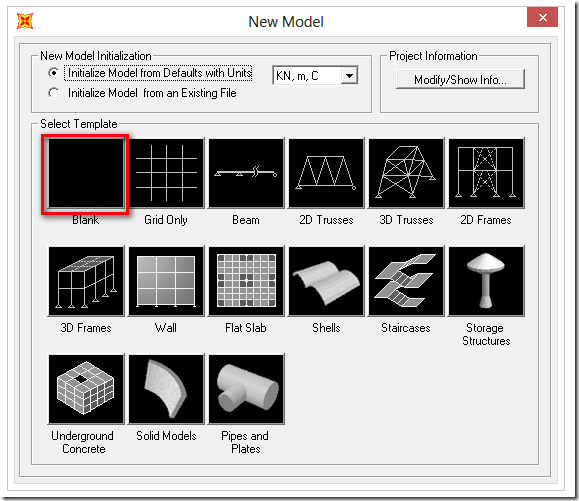Screen dimensions: 579x501
Task: Select the Blank template
Action: [86, 174]
